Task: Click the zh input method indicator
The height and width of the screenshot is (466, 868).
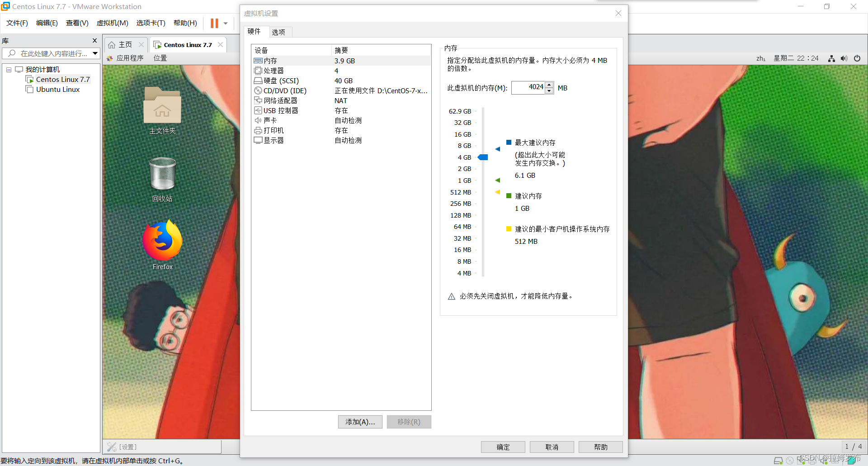Action: (x=761, y=58)
